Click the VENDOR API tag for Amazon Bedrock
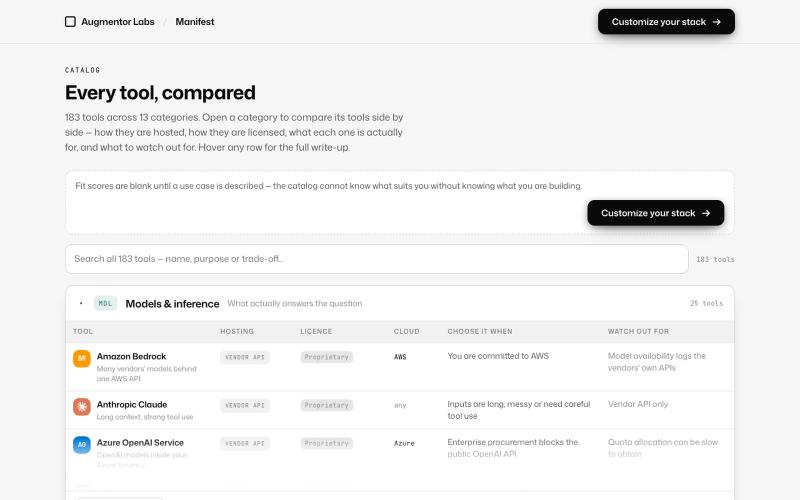Screen dimensions: 800x500 click(245, 357)
